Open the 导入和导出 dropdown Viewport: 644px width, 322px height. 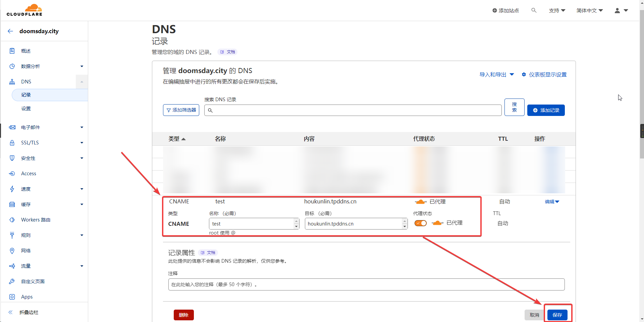(x=496, y=74)
